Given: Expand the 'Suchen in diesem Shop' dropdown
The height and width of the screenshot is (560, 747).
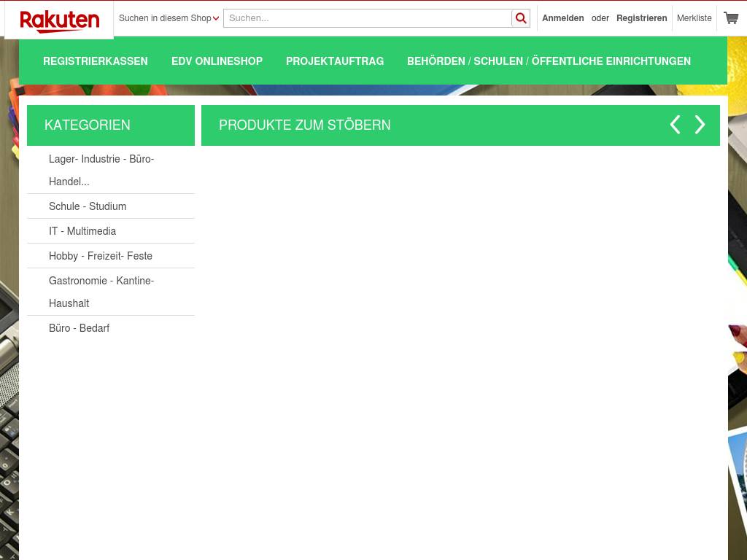Looking at the screenshot, I should (169, 18).
